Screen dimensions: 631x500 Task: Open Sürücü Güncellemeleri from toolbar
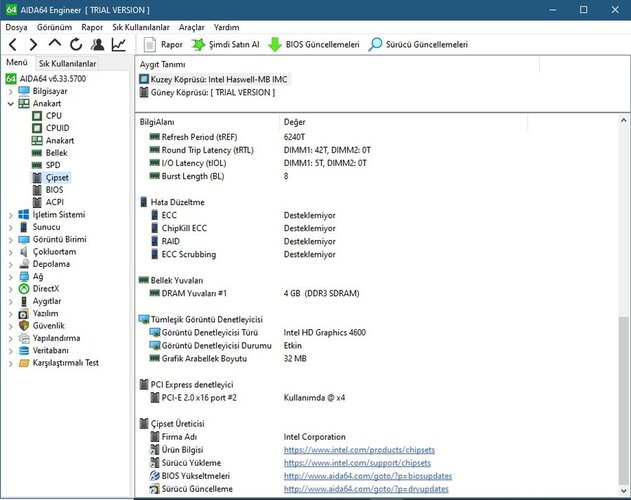[416, 45]
